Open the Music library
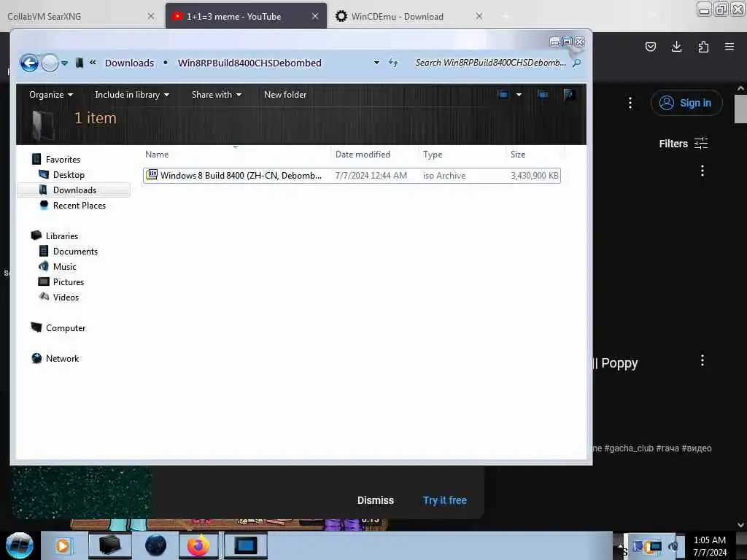Viewport: 747px width, 560px height. click(64, 267)
